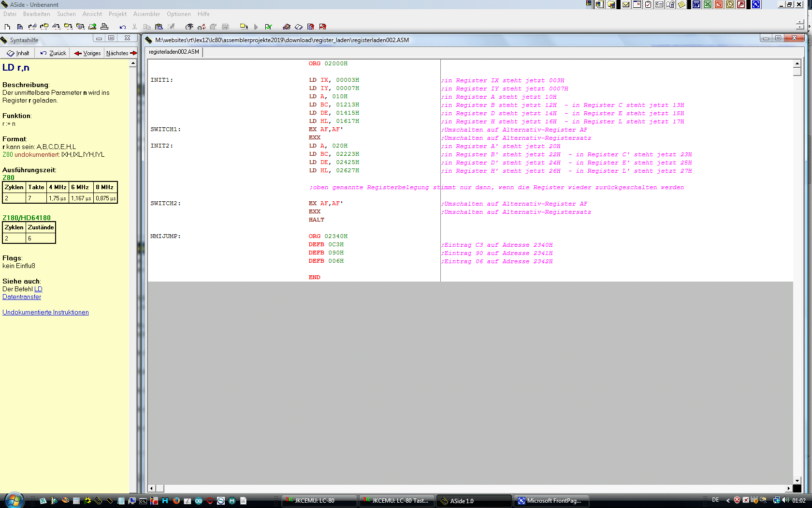
Task: Click the Voriges button in Syntaxhilfe
Action: (87, 53)
